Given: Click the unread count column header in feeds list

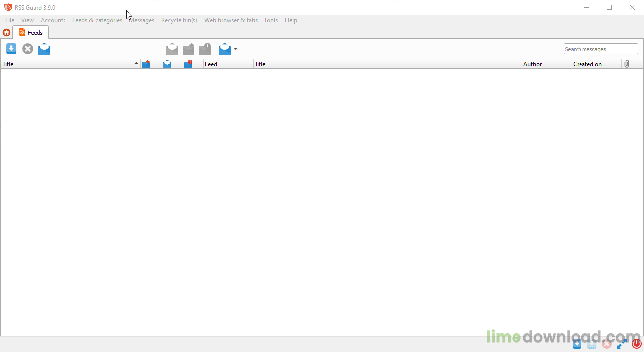Looking at the screenshot, I should click(x=146, y=64).
